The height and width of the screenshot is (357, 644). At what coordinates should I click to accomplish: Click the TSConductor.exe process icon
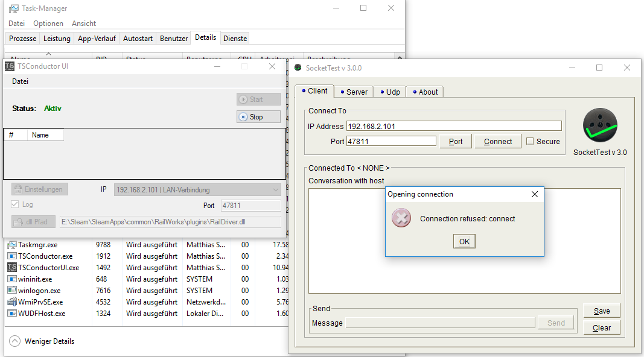click(x=12, y=256)
